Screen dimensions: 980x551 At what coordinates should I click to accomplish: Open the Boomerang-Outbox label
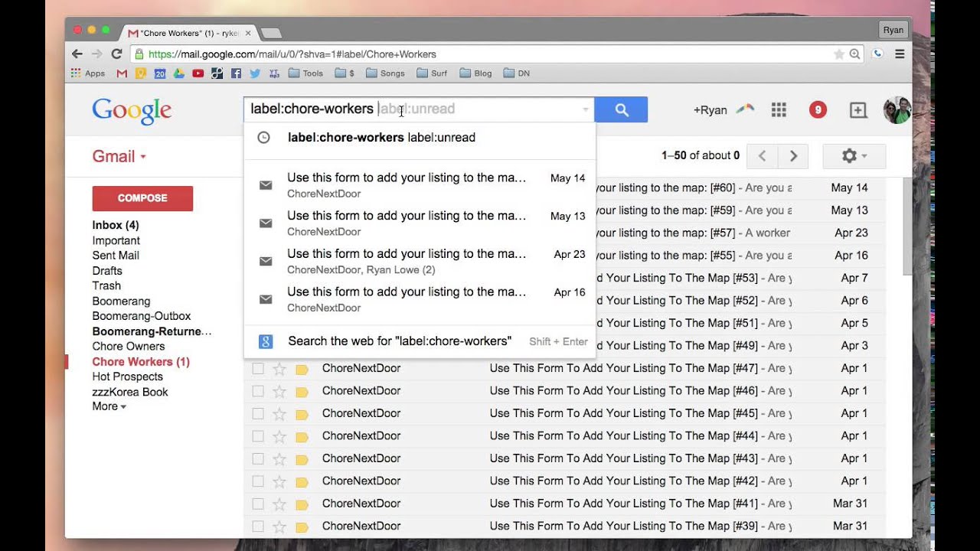[x=142, y=316]
